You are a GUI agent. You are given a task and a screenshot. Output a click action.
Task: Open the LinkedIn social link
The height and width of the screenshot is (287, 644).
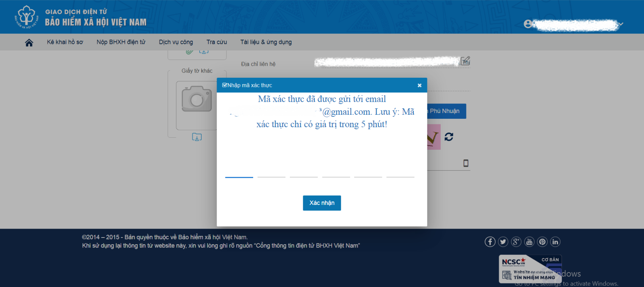pos(555,242)
